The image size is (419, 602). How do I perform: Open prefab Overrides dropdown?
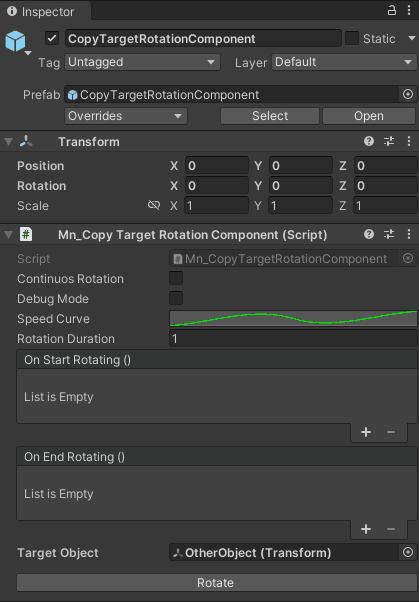(x=126, y=116)
